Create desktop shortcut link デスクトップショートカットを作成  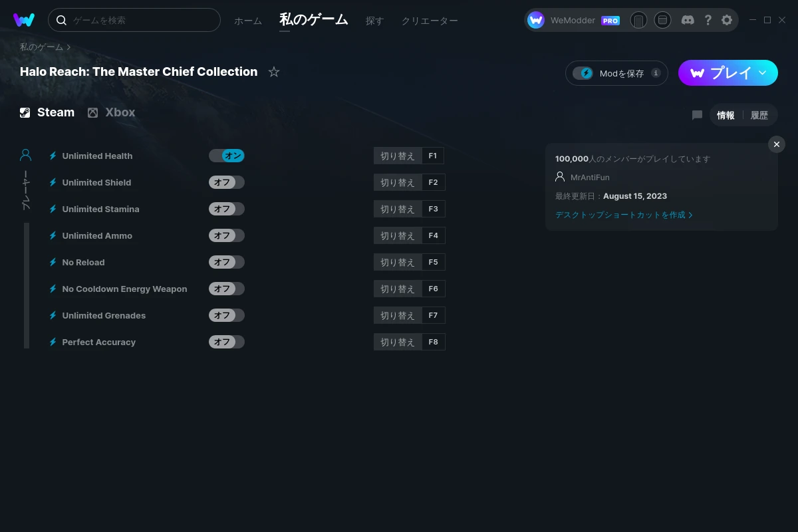(x=624, y=215)
